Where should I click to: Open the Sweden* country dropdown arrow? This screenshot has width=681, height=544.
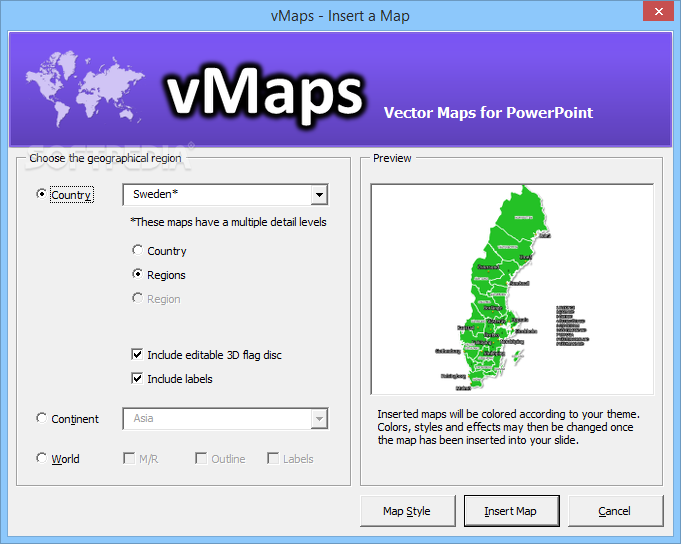click(x=319, y=195)
